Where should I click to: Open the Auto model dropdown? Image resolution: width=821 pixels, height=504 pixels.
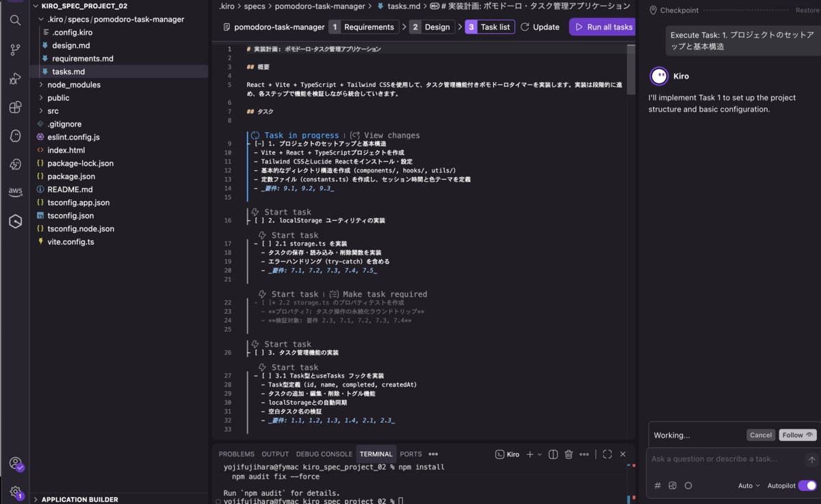(x=749, y=486)
